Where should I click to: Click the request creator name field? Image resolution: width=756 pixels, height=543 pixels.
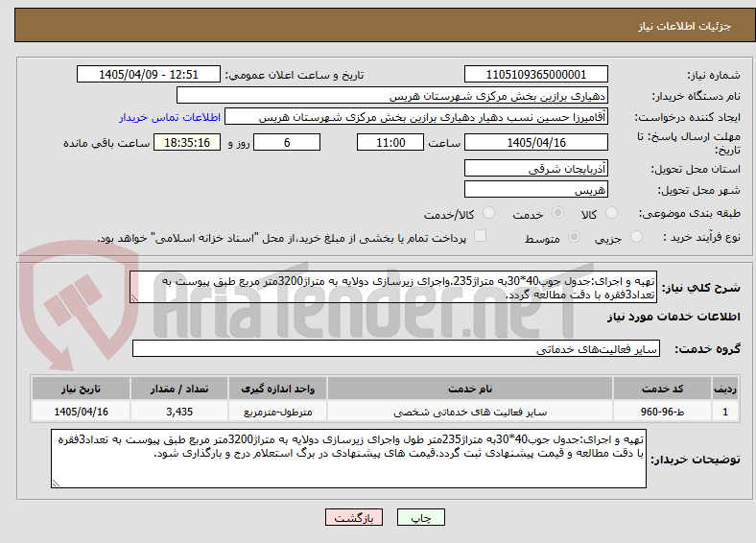416,117
